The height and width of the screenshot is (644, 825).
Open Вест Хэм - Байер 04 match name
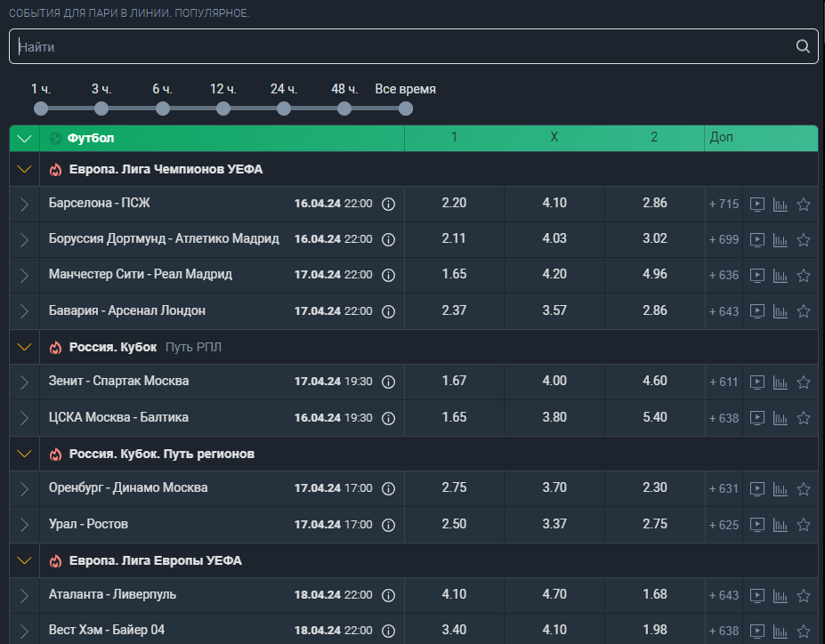(107, 630)
